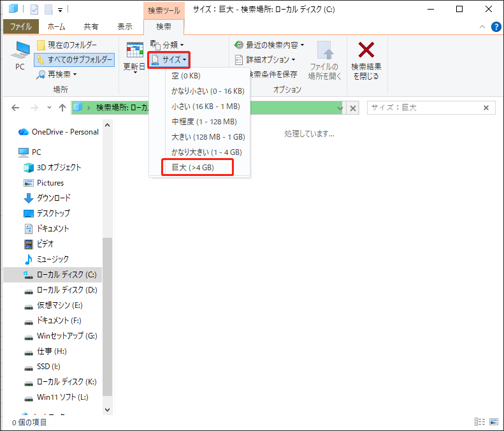This screenshot has width=504, height=431.
Task: Select ローカル ディスク (D:) drive
Action: (61, 290)
